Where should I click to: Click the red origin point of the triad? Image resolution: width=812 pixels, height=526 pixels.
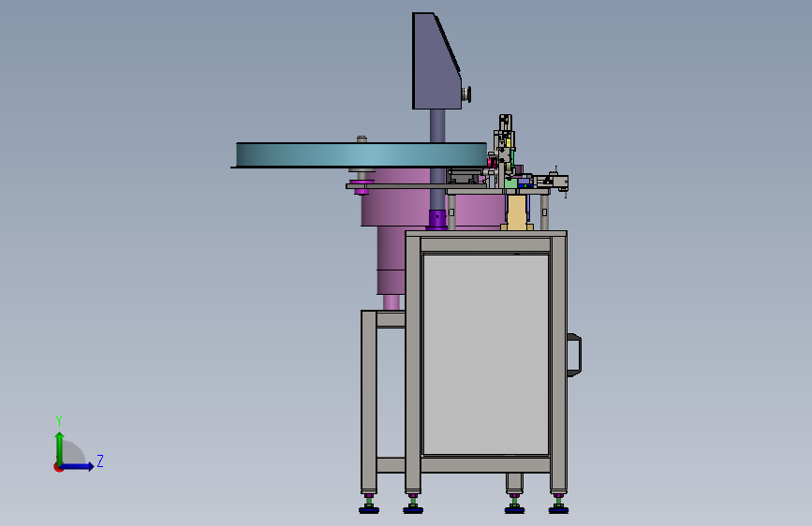(x=58, y=467)
